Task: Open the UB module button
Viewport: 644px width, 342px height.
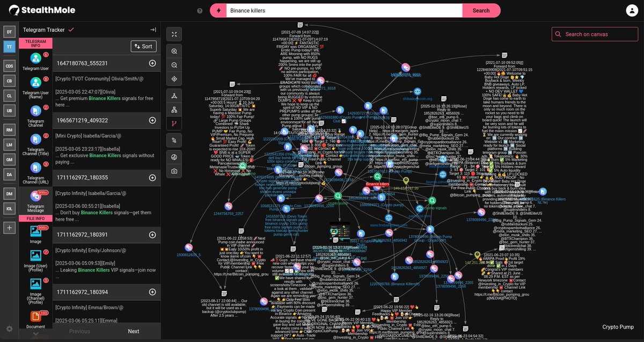Action: coord(9,110)
